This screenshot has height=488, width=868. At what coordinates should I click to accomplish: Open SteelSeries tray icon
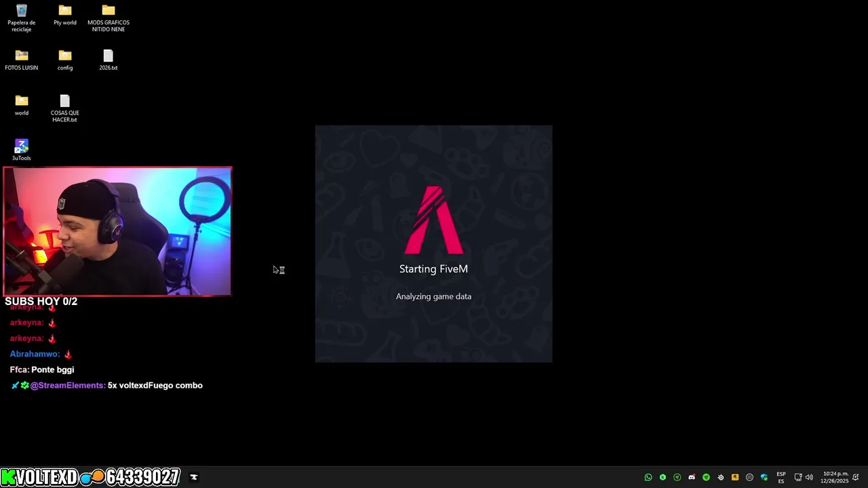(720, 477)
